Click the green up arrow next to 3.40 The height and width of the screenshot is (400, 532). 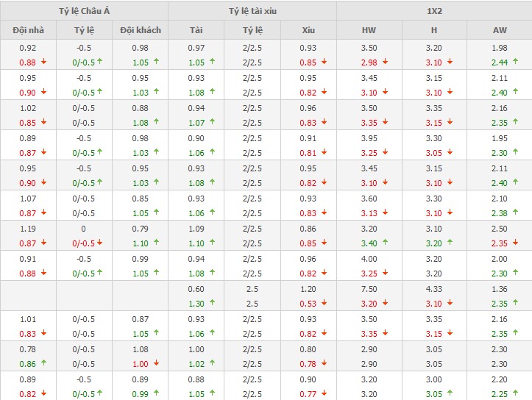(x=386, y=243)
